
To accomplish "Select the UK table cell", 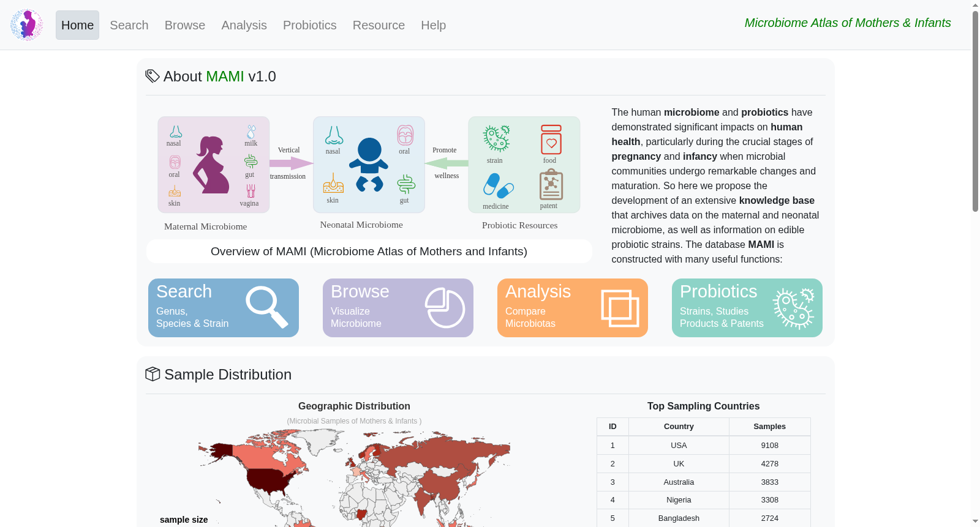I will point(679,464).
